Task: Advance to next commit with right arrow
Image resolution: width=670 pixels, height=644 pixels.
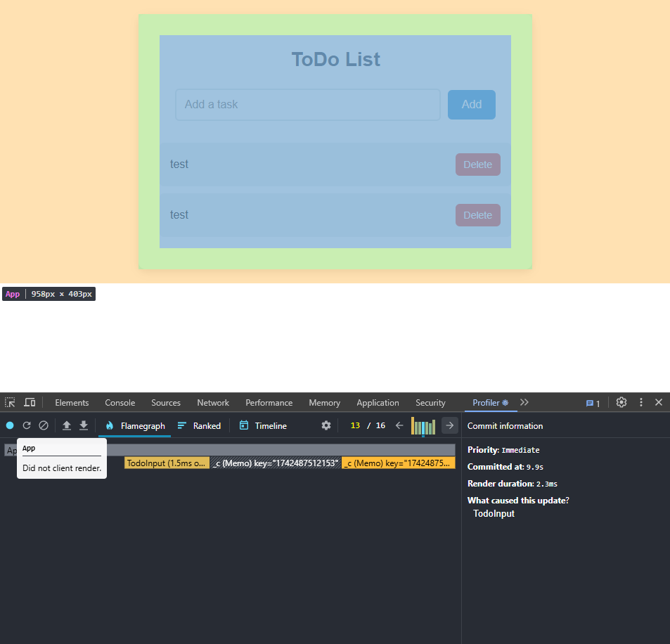Action: click(x=449, y=425)
